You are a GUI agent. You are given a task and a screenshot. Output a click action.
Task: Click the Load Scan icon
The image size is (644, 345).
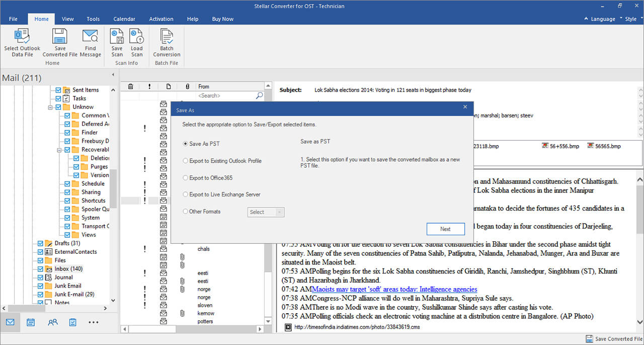click(x=137, y=42)
